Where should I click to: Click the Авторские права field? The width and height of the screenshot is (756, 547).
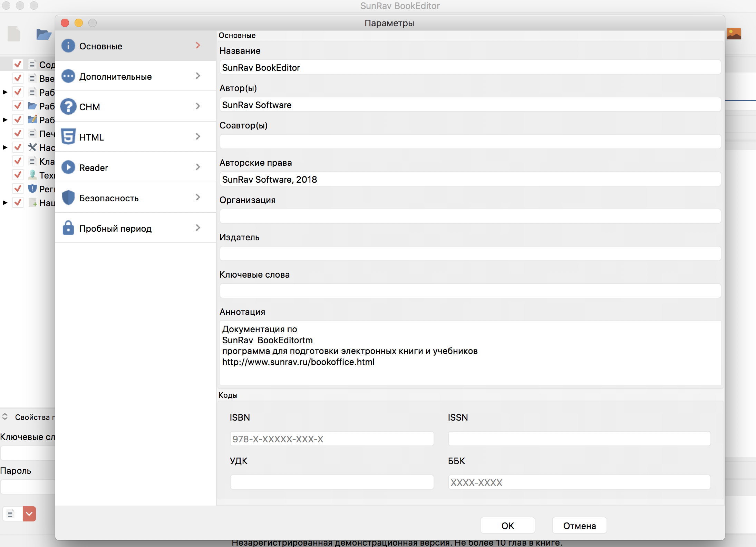[x=470, y=179]
